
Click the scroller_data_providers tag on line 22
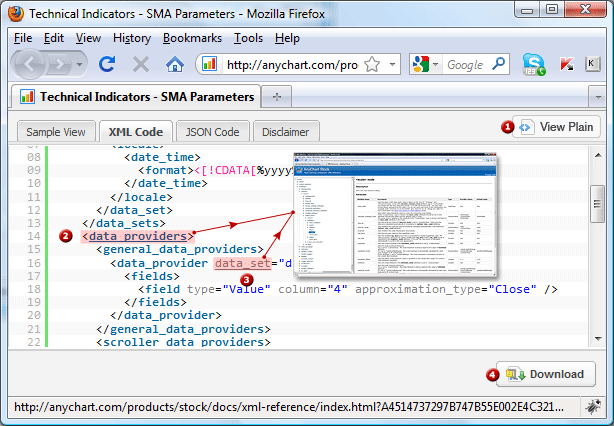click(x=183, y=342)
